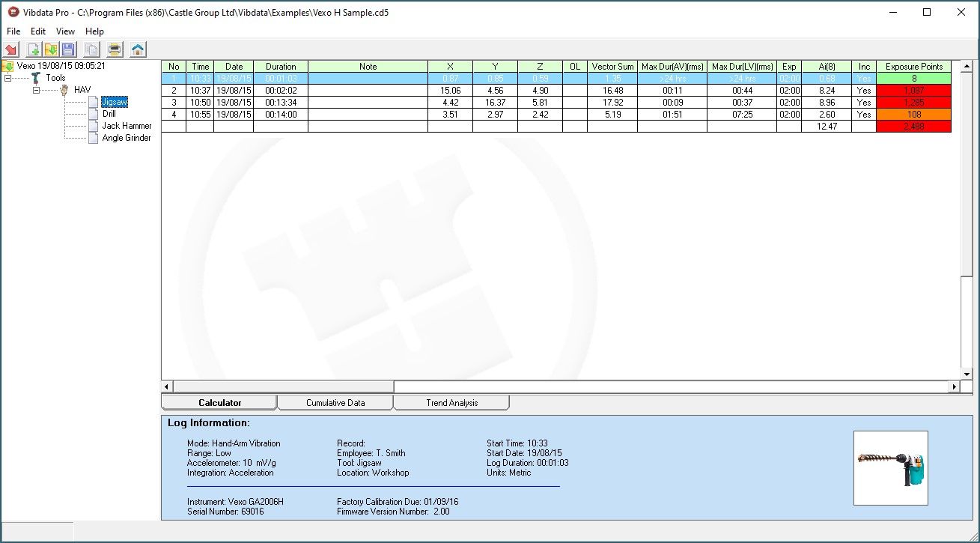This screenshot has width=980, height=543.
Task: Select the Drill measurement in tree
Action: 109,114
